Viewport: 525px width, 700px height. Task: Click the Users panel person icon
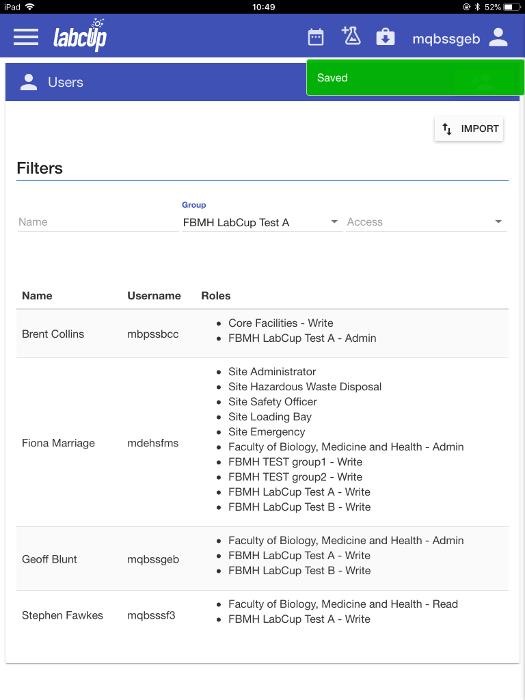coord(29,82)
